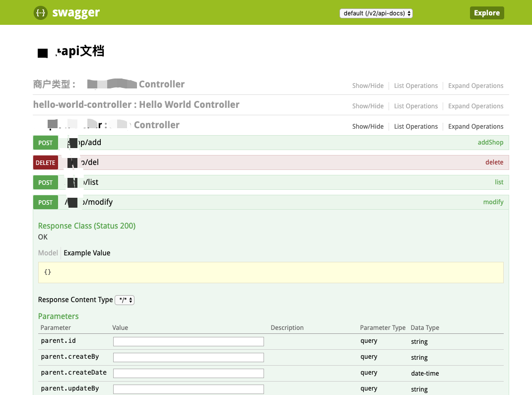Screen dimensions: 532x395
Task: Click the parent.id value field
Action: [188, 341]
